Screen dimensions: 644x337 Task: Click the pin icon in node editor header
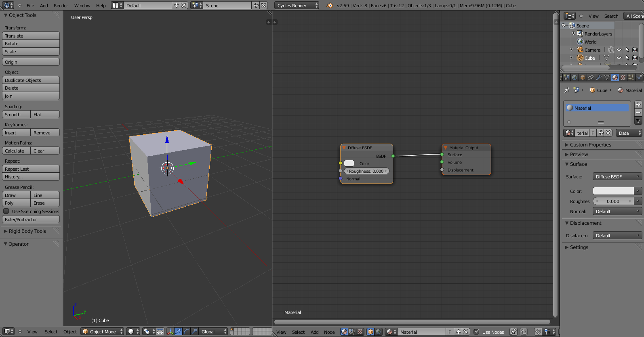(513, 332)
